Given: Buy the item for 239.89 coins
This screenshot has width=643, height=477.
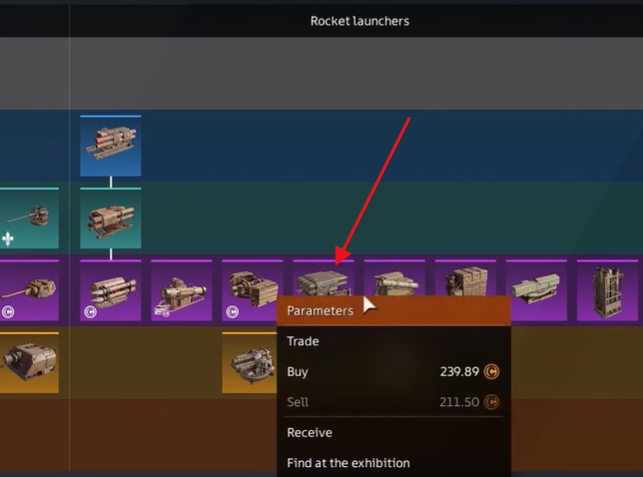Looking at the screenshot, I should click(x=394, y=372).
